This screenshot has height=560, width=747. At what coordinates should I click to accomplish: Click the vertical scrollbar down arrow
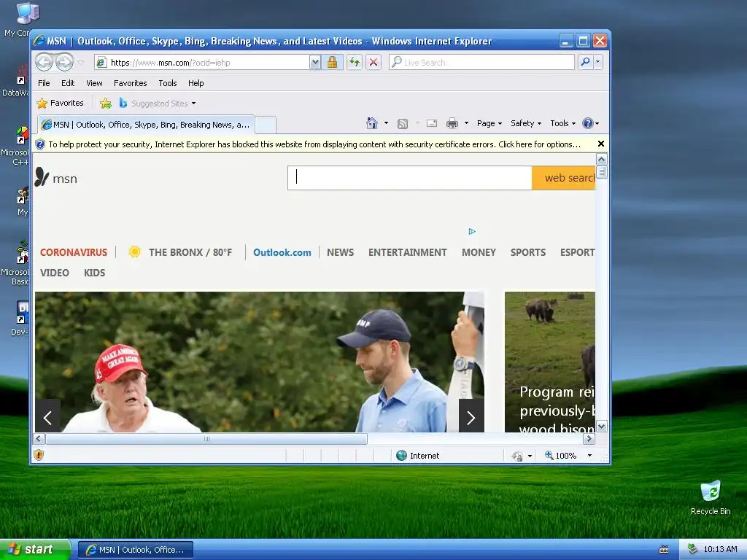pos(601,426)
